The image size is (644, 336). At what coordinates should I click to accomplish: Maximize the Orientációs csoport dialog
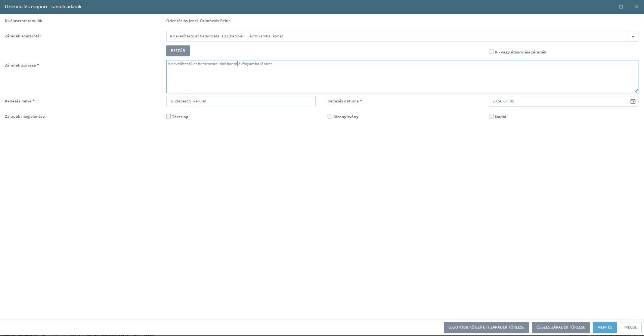pos(621,7)
